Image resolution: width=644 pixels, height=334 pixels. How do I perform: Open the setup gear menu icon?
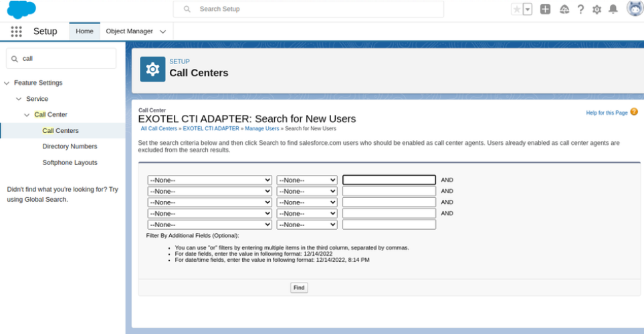pyautogui.click(x=597, y=9)
